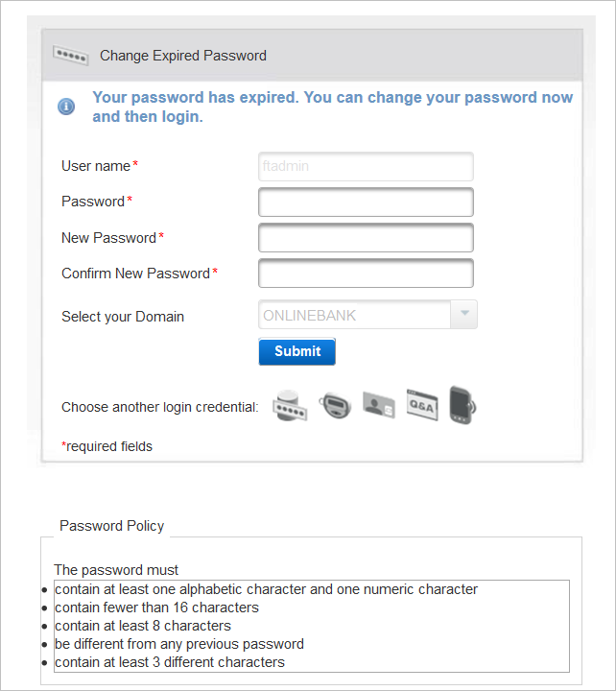
Task: Choose the password credential icon
Action: tap(290, 406)
